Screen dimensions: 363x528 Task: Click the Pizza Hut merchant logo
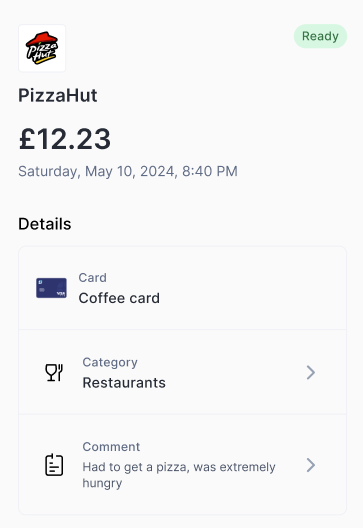[x=42, y=48]
